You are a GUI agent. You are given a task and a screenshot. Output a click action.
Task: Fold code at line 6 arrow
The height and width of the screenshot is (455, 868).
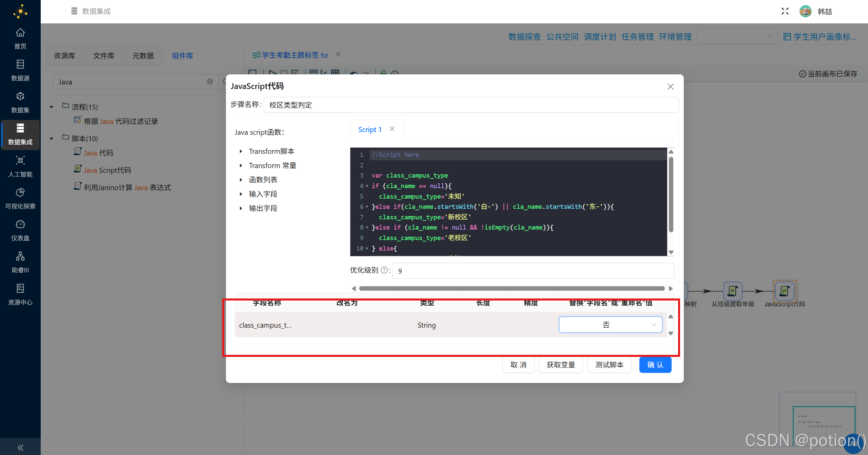367,207
